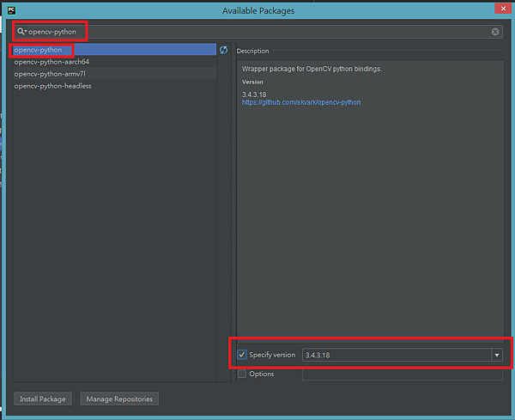Click the 3.4.3.18 version text in description
This screenshot has height=420, width=515.
[x=254, y=94]
